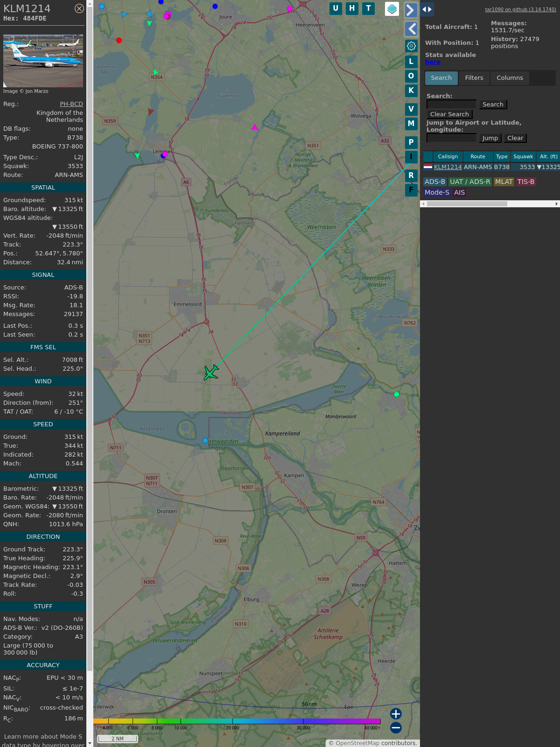Toggle the MLAT source legend
The height and width of the screenshot is (747, 560).
[x=504, y=182]
